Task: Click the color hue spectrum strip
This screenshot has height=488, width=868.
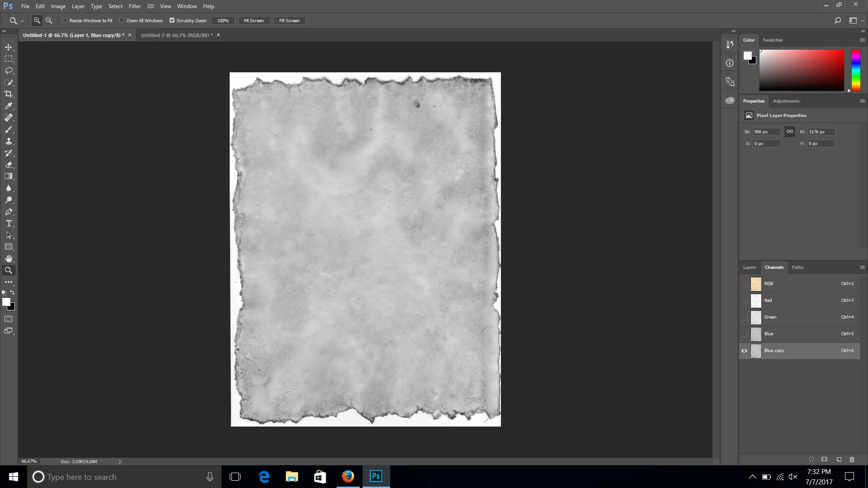Action: (856, 70)
